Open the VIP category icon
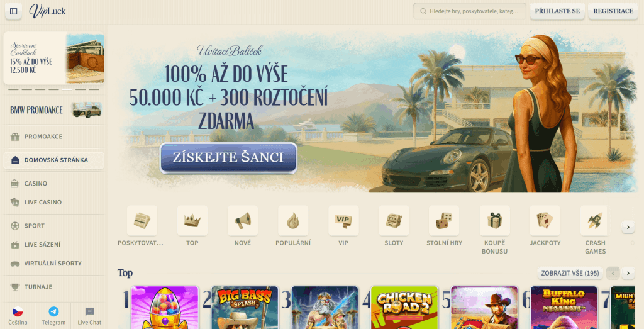Screen dimensions: 644x329 pyautogui.click(x=343, y=221)
